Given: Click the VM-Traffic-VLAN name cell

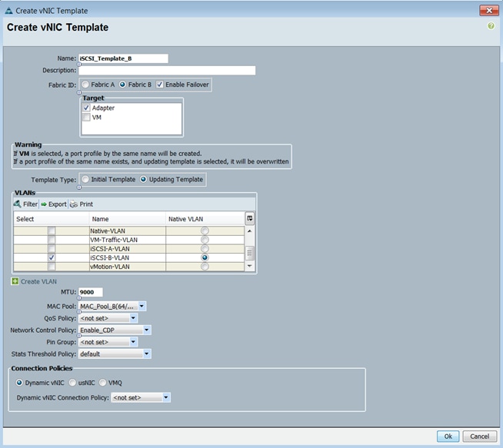Looking at the screenshot, I should [128, 240].
